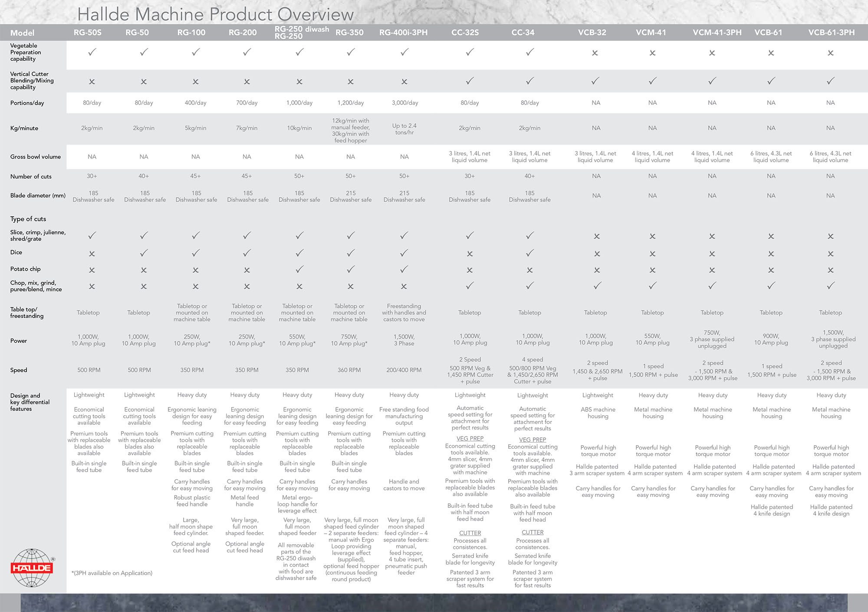
Task: Click the 'RG-400i-3PH' column header
Action: (x=403, y=33)
